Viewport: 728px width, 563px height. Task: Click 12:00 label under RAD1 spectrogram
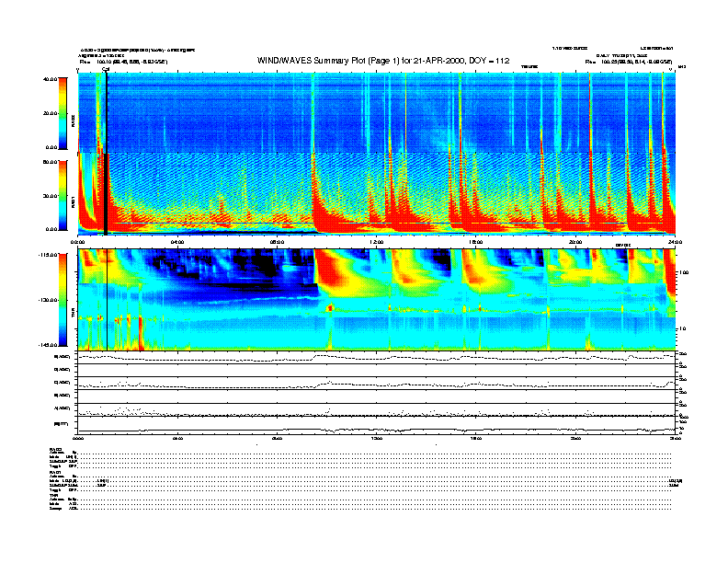click(x=377, y=242)
